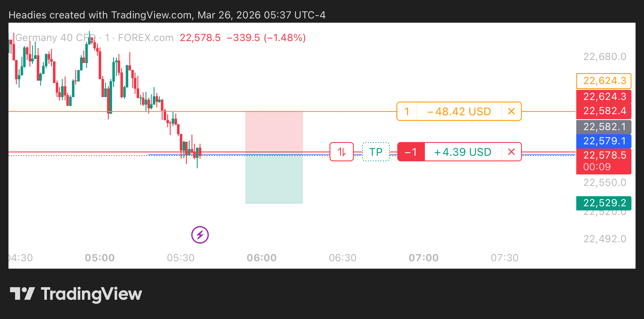The height and width of the screenshot is (319, 644).
Task: Click the gray 22,582.1 price label
Action: [604, 127]
